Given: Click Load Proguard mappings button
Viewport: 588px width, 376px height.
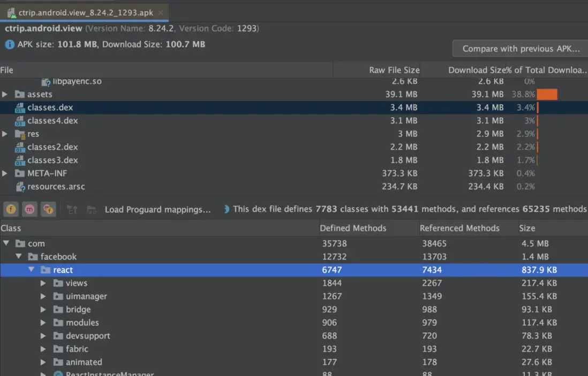Looking at the screenshot, I should pos(157,210).
